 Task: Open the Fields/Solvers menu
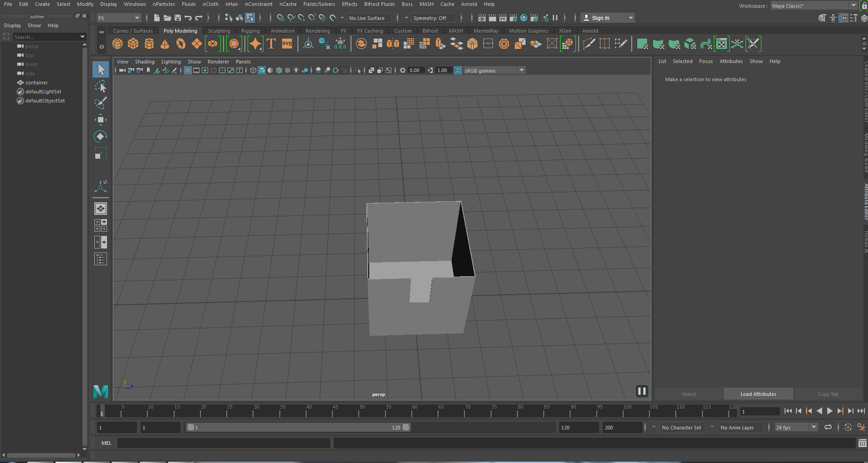(319, 4)
